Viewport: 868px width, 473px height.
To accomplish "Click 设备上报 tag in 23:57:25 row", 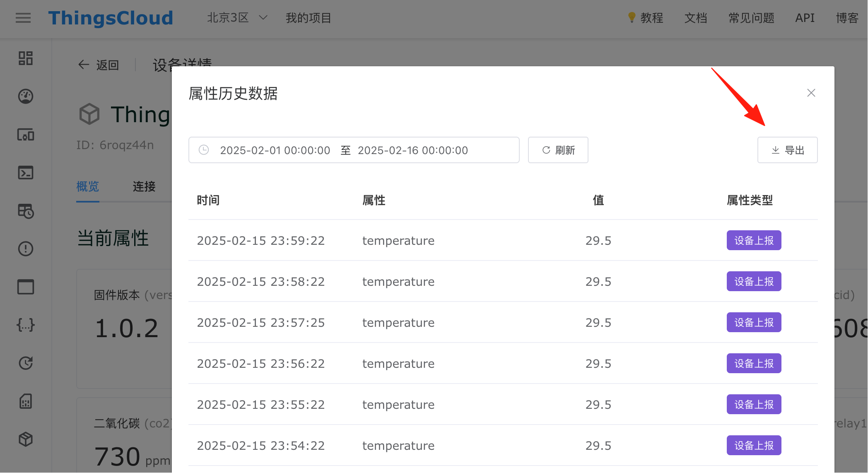I will pos(754,322).
